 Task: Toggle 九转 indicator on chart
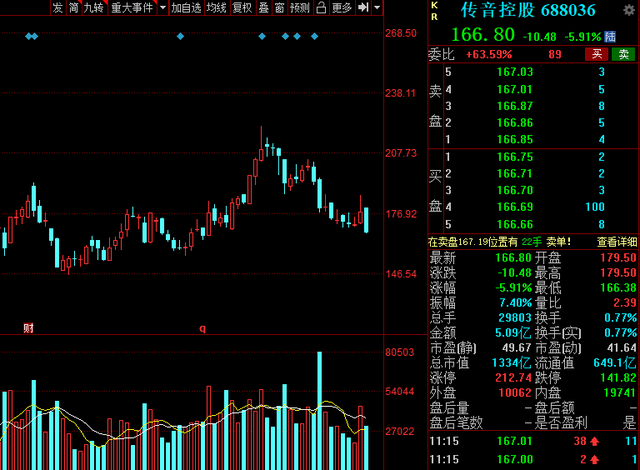point(93,7)
